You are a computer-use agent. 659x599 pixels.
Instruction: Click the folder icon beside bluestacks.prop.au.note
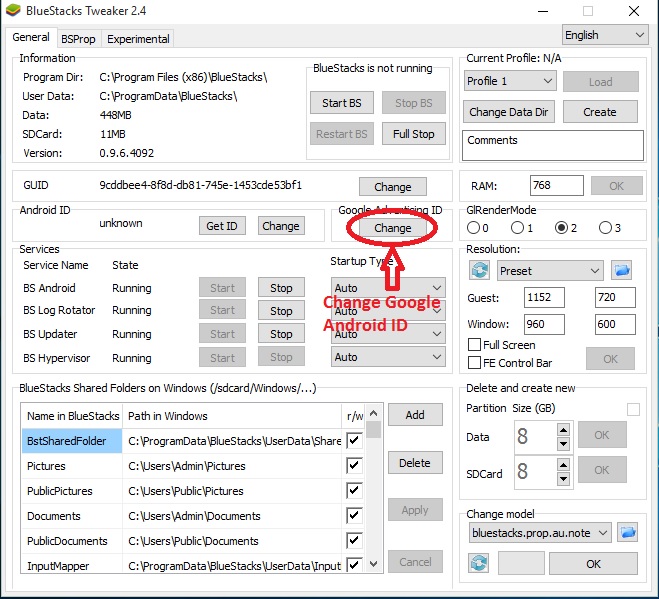click(x=627, y=533)
